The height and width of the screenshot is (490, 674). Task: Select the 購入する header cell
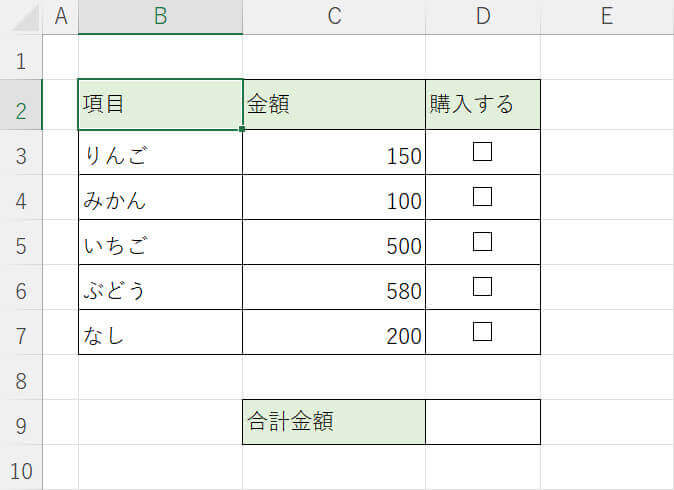483,105
